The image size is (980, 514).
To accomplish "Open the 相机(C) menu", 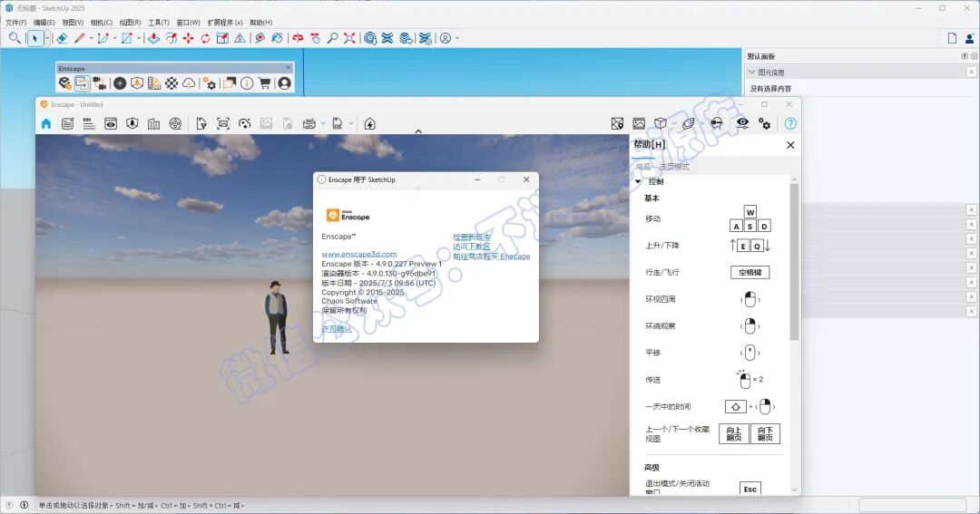I will pyautogui.click(x=102, y=23).
